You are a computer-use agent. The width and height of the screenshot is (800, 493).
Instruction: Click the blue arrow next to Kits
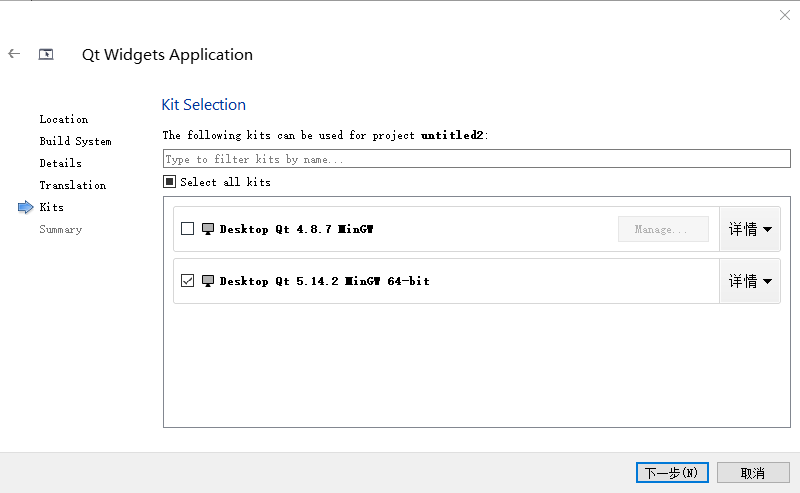[x=25, y=207]
